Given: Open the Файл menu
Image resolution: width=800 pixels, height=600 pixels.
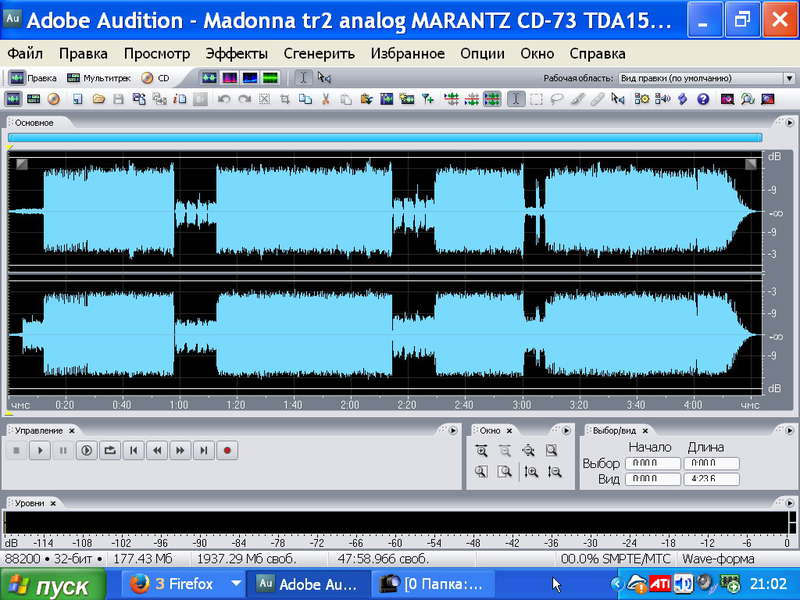Looking at the screenshot, I should (25, 54).
